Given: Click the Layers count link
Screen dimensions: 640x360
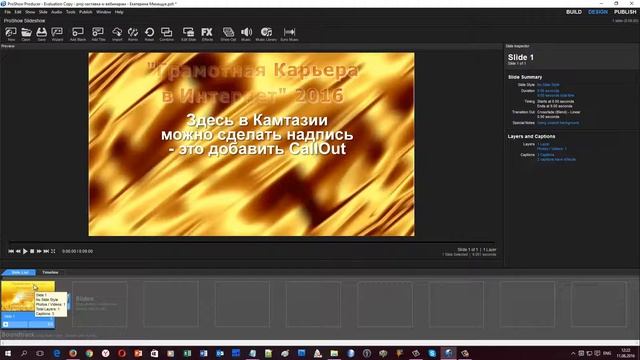Looking at the screenshot, I should click(x=543, y=144).
